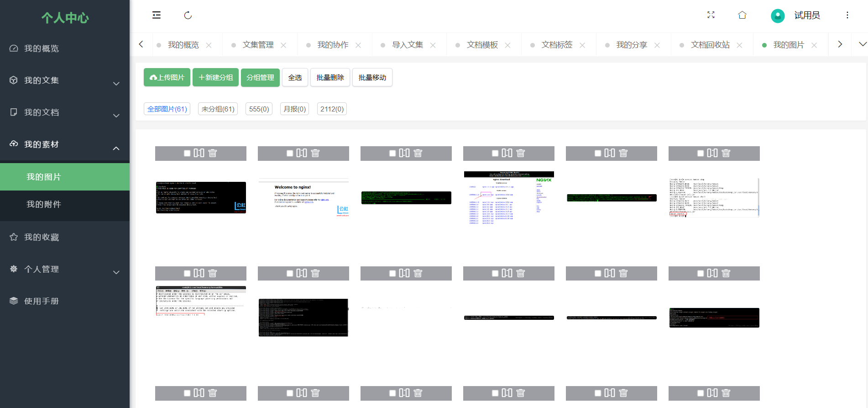Click the cube icon beside 我的文集
This screenshot has width=868, height=408.
pyautogui.click(x=14, y=80)
